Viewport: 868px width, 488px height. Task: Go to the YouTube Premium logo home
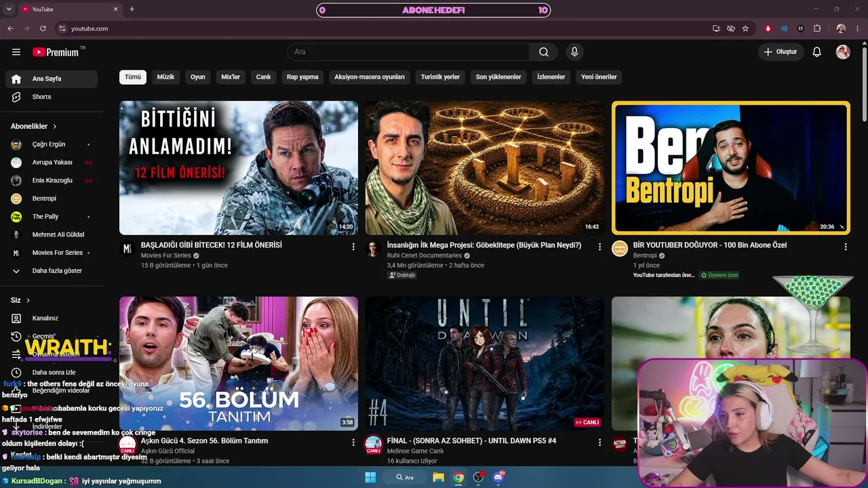(x=57, y=52)
